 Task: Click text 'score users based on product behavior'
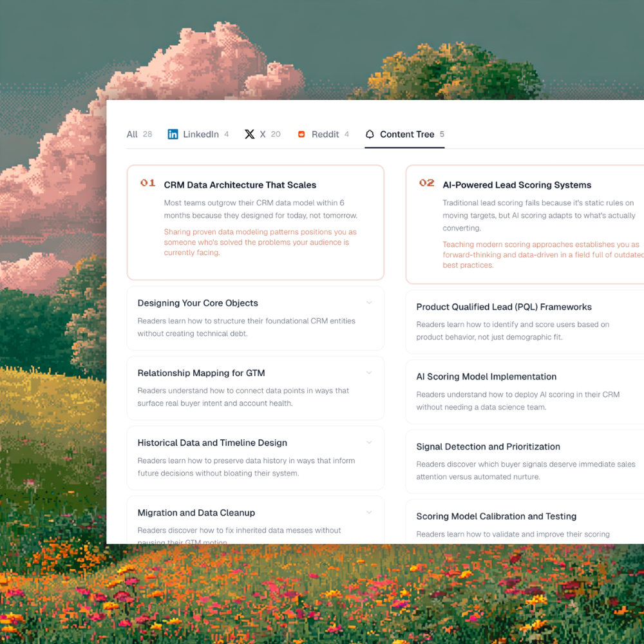[x=513, y=330]
